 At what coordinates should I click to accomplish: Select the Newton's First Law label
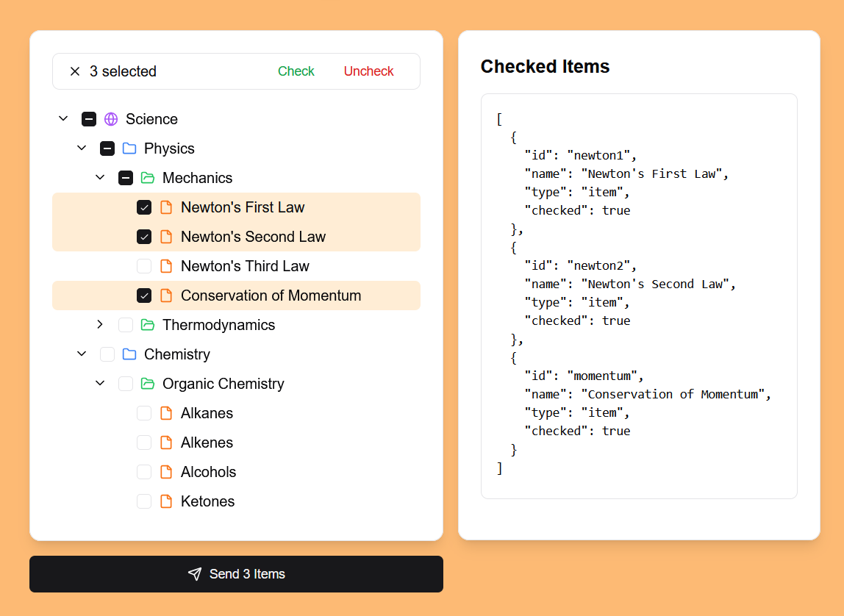point(243,207)
